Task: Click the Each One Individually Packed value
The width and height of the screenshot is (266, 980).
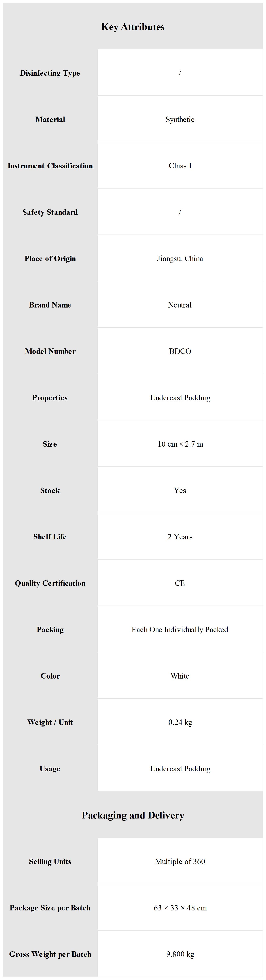Action: coord(180,630)
